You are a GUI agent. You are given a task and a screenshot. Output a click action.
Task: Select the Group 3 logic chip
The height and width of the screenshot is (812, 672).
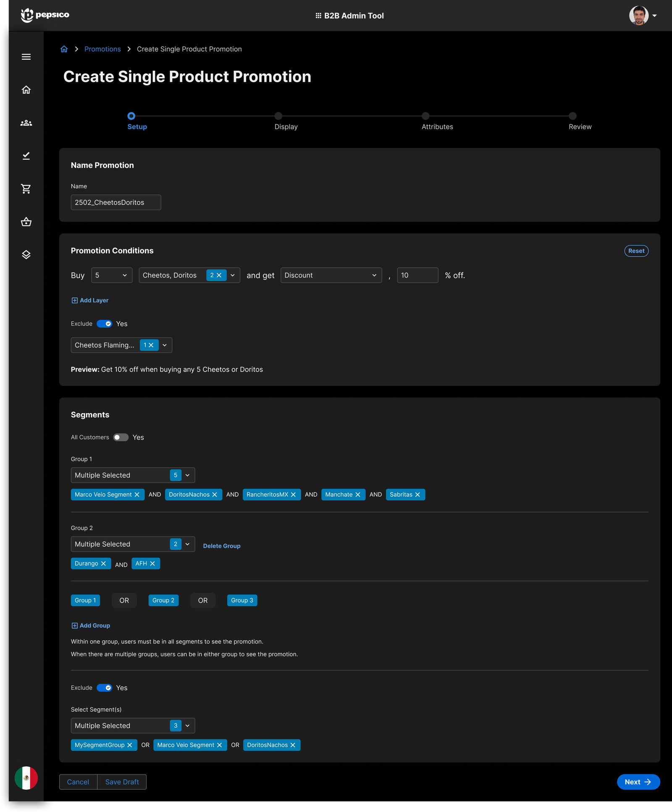[x=242, y=600]
